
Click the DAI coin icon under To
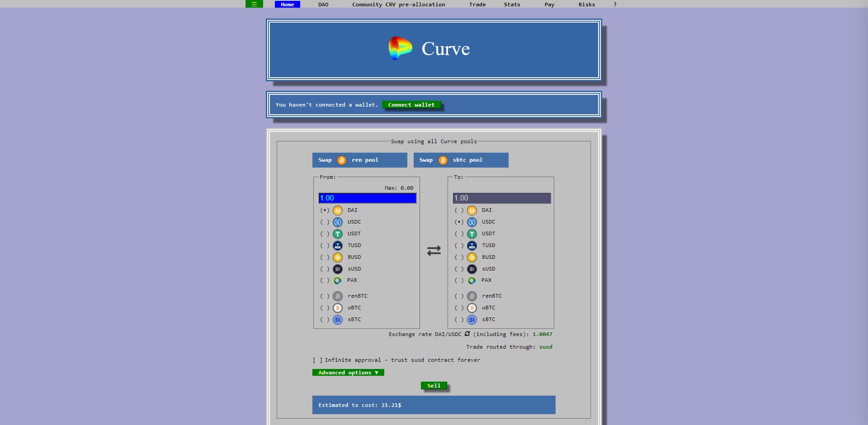pos(472,210)
